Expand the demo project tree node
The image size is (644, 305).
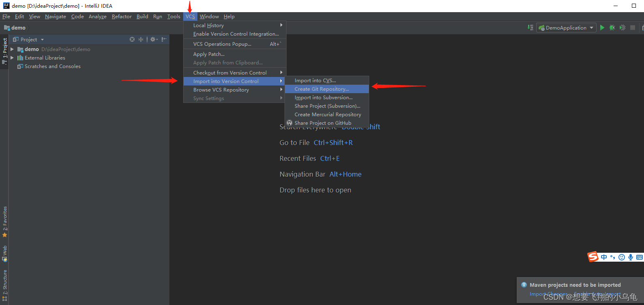[x=12, y=49]
